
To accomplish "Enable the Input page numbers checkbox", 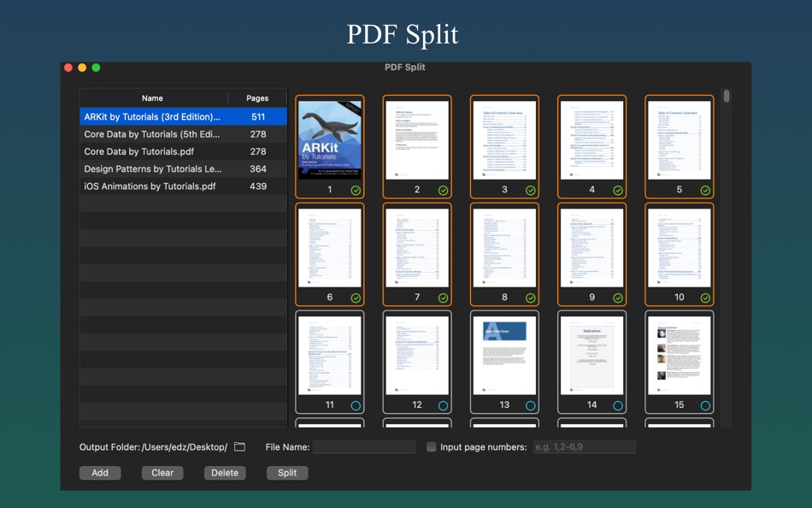I will 431,446.
